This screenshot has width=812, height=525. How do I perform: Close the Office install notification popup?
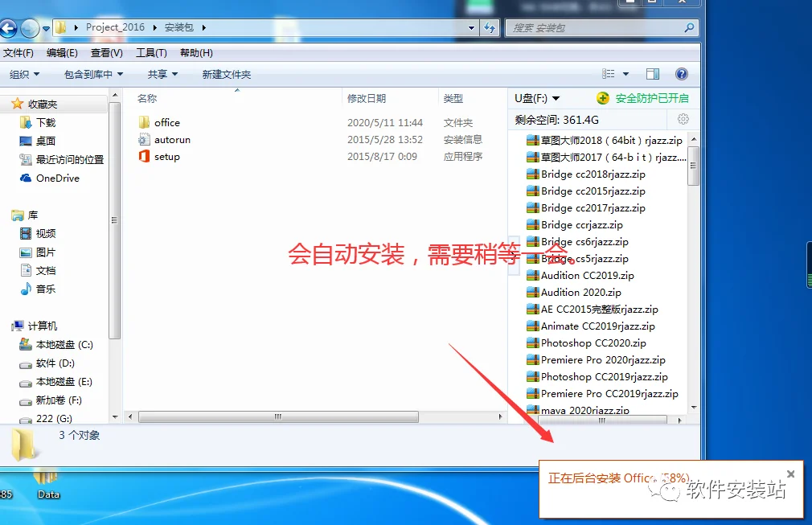pos(791,474)
